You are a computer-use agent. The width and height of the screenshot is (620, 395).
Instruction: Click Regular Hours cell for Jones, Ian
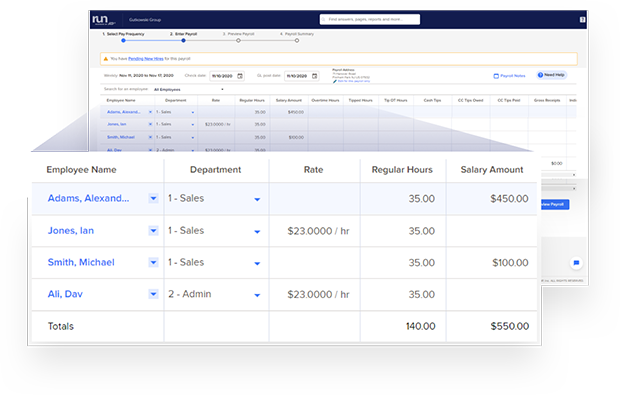403,231
